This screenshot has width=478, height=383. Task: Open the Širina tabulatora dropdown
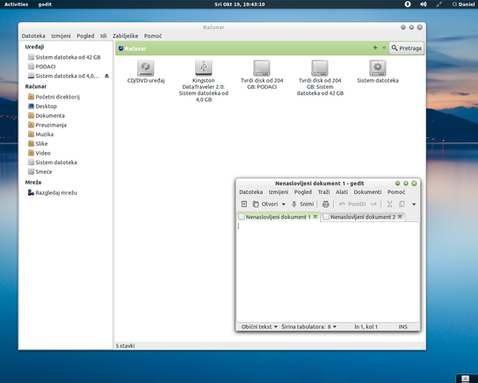pos(309,327)
